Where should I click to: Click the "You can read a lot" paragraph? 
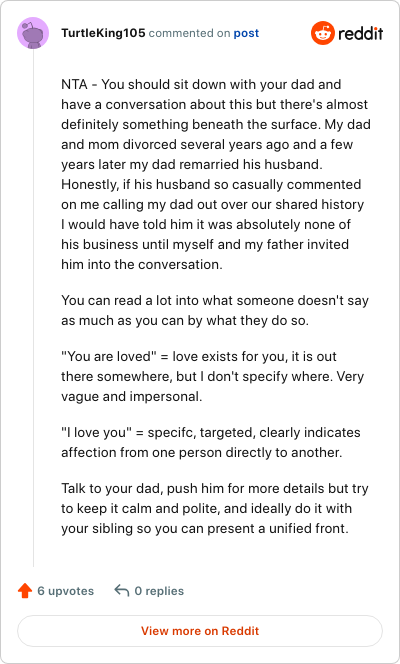pos(215,310)
